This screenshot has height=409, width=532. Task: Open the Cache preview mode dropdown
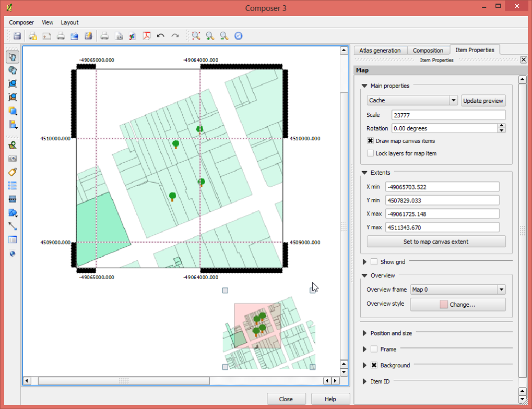(x=453, y=101)
